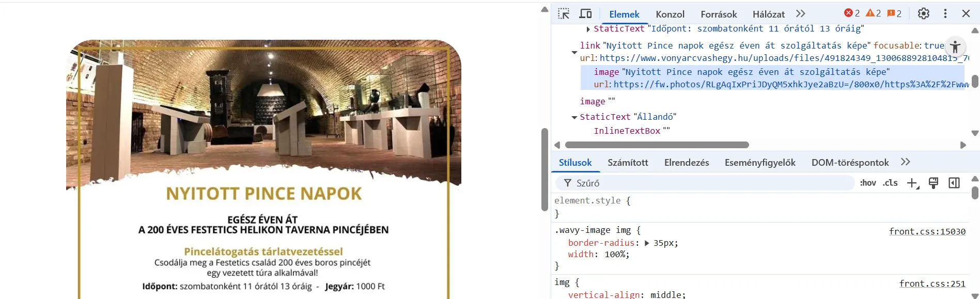
Task: Select the InlineTextBox tree row
Action: 631,131
